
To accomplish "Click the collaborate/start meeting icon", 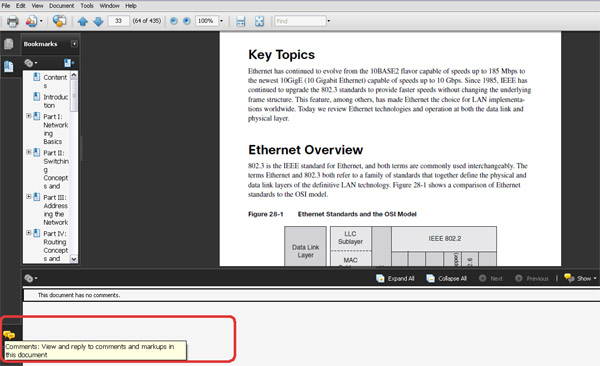I will tap(59, 21).
